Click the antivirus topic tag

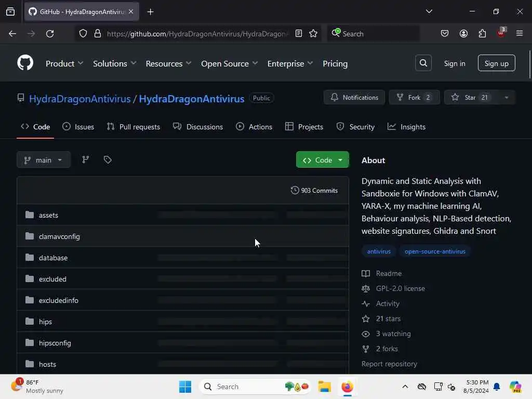click(x=379, y=251)
